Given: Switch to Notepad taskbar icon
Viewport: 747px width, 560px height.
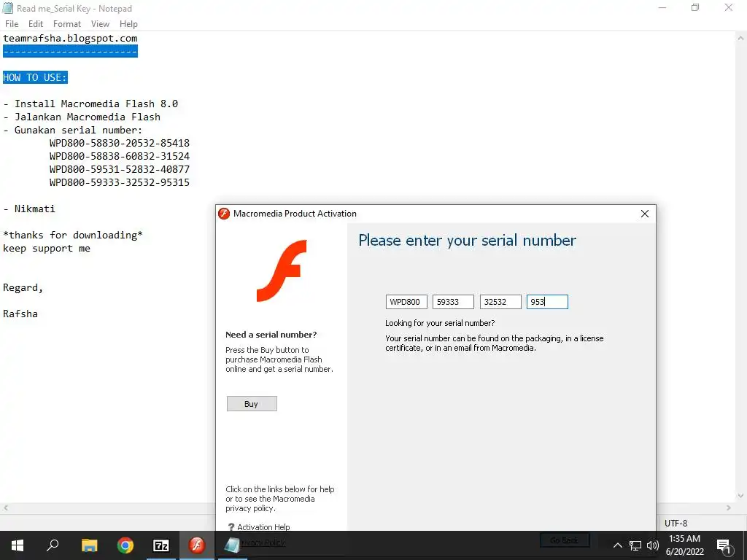Looking at the screenshot, I should tap(233, 545).
